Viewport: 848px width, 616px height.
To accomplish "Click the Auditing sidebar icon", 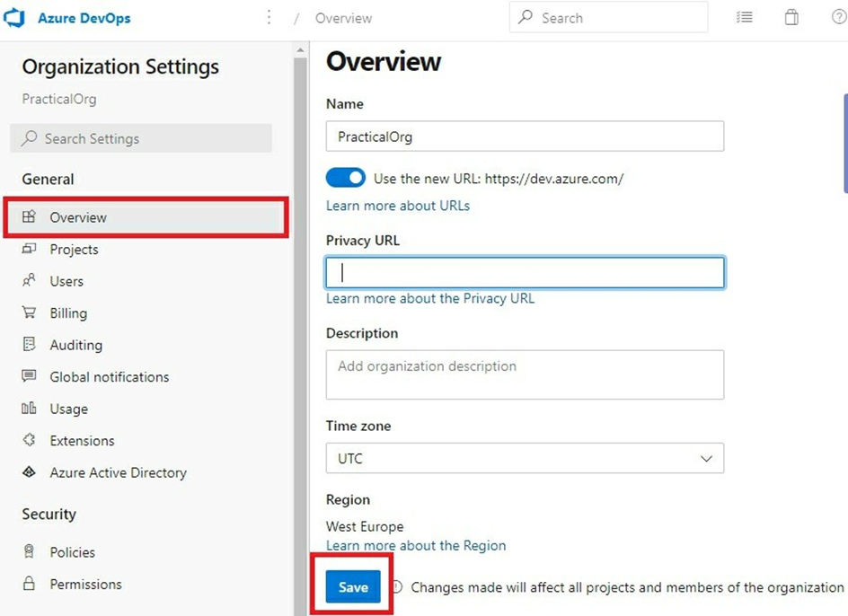I will (29, 344).
